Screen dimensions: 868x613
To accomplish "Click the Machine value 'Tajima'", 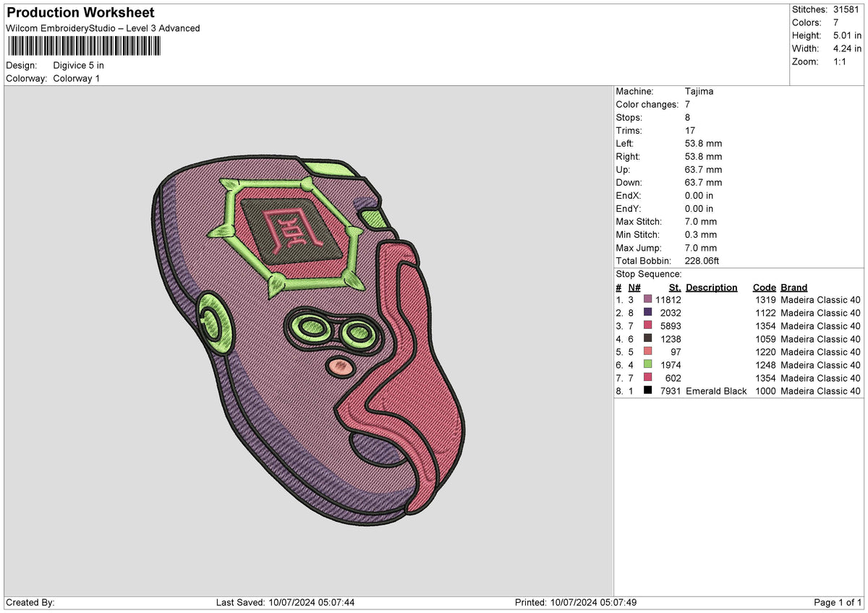I will coord(699,92).
